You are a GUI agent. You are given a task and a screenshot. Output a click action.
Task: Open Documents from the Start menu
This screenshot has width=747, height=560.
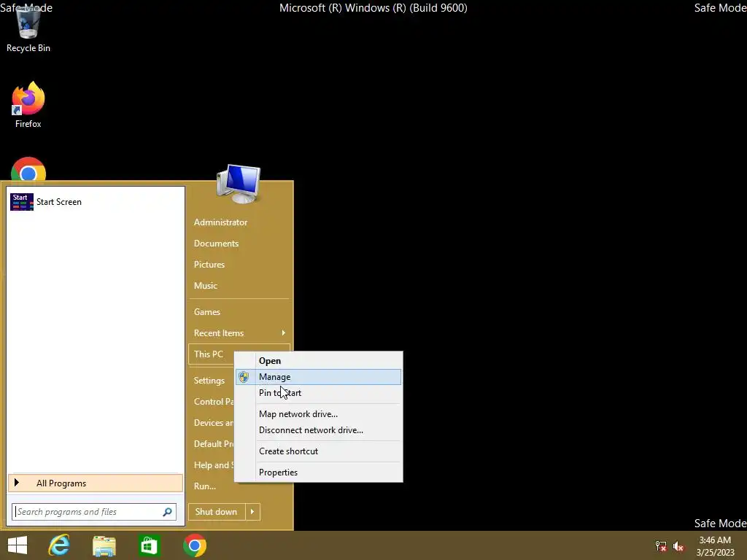(x=216, y=244)
